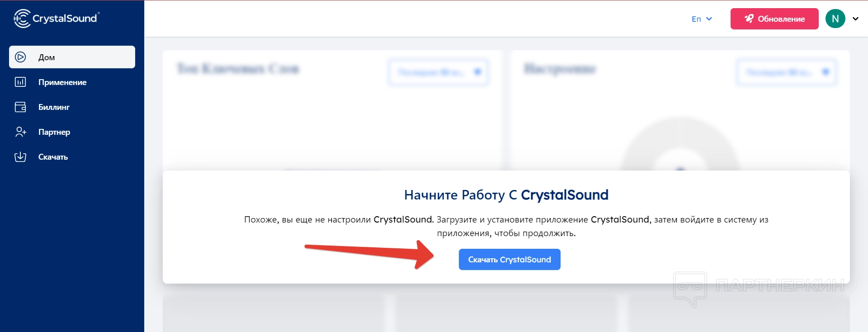868x332 pixels.
Task: Open the Партнер page
Action: (x=72, y=132)
